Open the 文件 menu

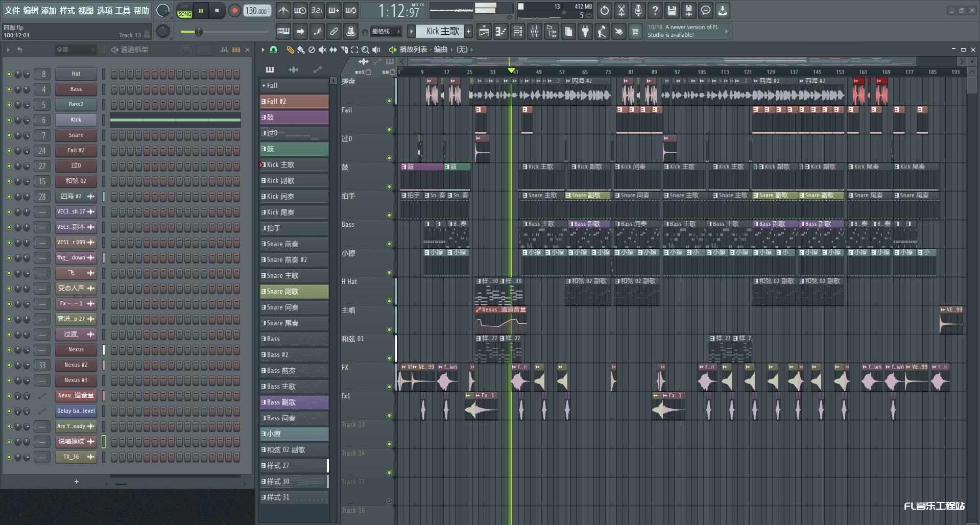coord(12,10)
